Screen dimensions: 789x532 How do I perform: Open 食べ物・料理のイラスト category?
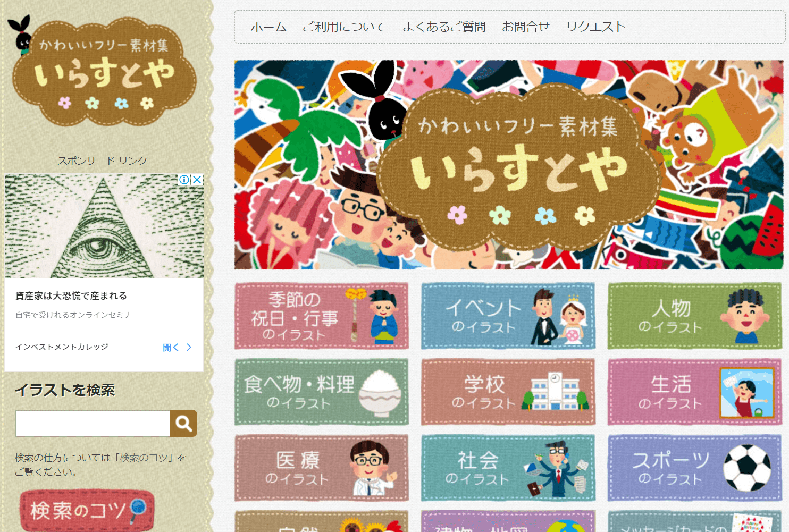[322, 392]
